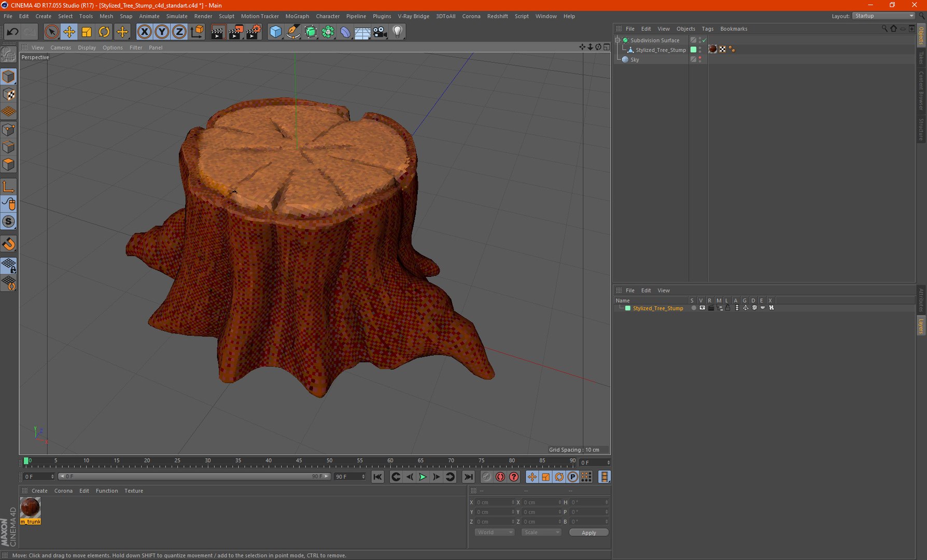Toggle Stylized_Tree_Stump layer viewport visibility
The width and height of the screenshot is (927, 560).
pos(702,308)
